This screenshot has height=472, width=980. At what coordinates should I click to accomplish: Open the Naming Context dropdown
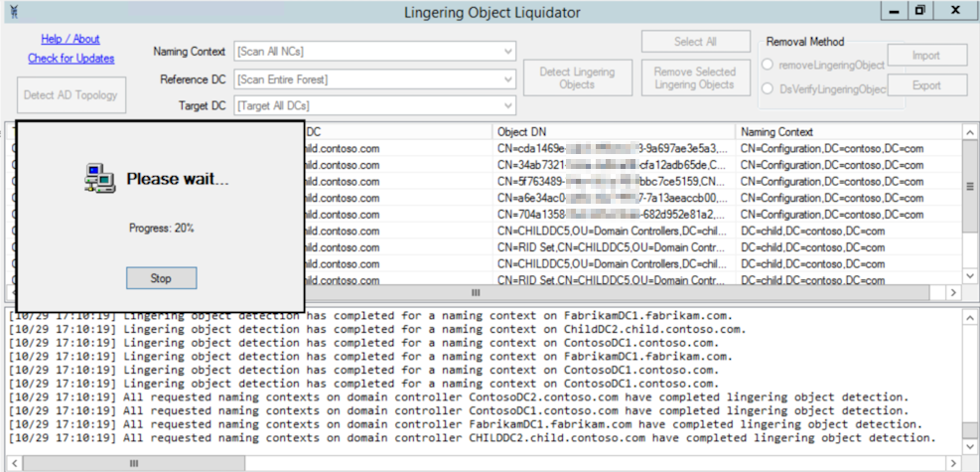tap(507, 52)
